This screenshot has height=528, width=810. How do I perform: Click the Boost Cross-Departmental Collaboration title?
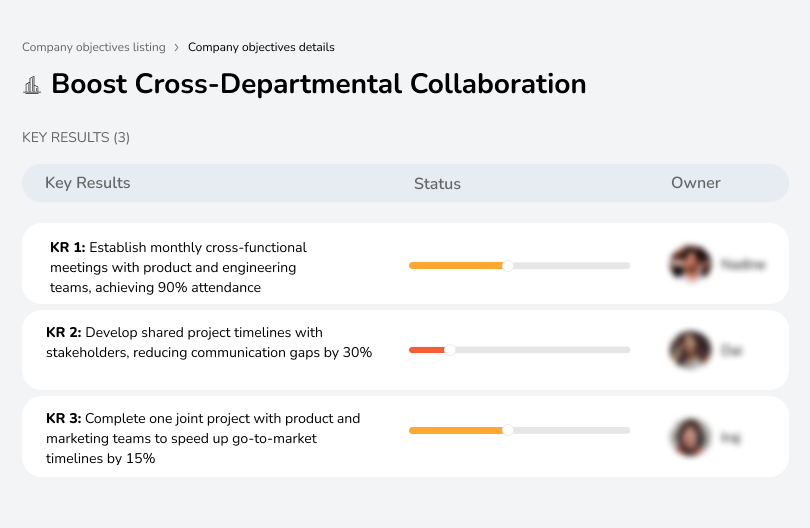click(x=319, y=84)
